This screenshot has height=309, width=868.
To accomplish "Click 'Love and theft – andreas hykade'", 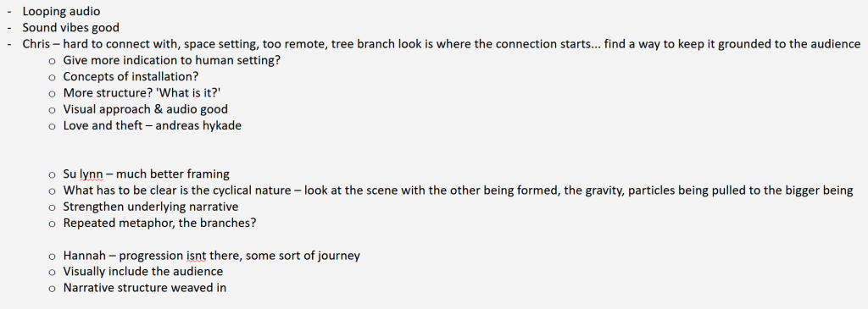I will (153, 125).
